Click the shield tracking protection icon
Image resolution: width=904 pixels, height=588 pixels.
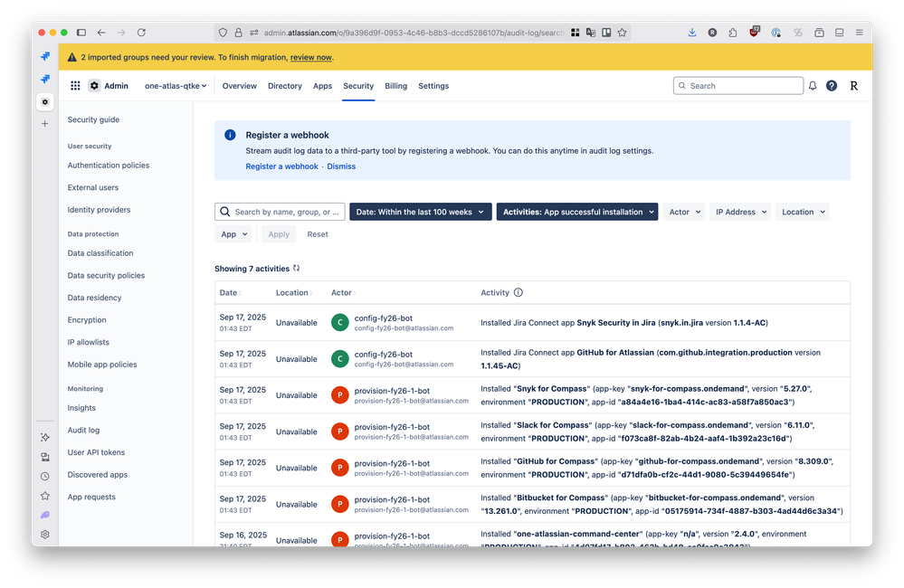click(x=224, y=33)
